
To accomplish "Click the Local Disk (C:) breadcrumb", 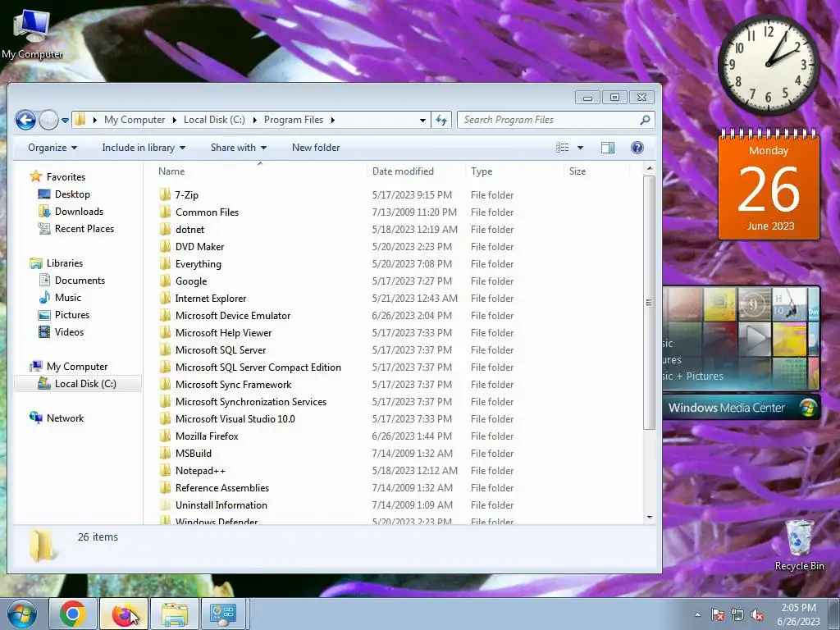I will point(214,120).
